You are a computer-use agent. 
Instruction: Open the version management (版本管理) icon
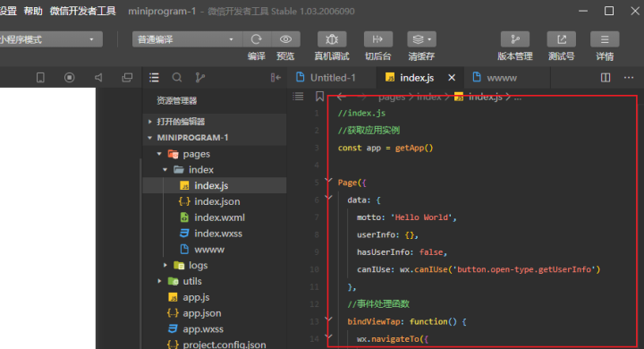click(x=515, y=39)
